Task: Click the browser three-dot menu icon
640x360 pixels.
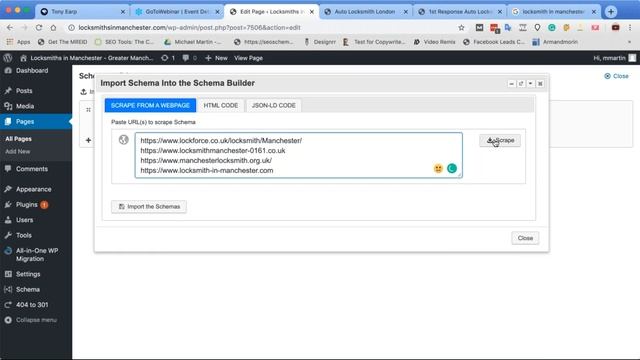Action: 630,28
